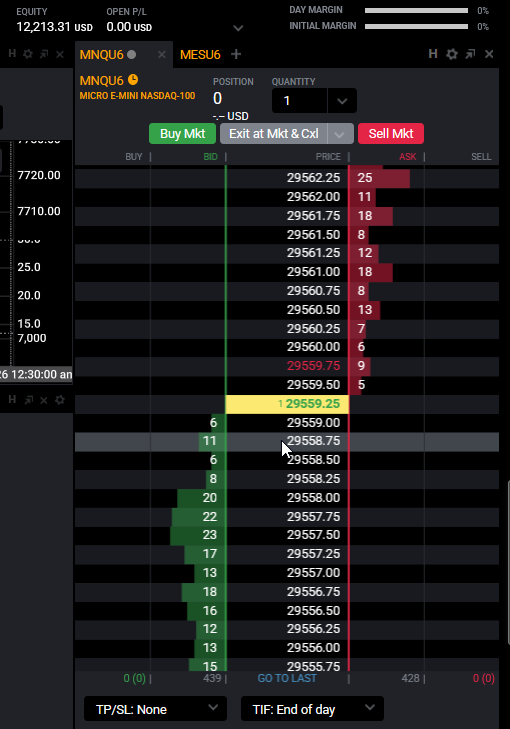Click the BUY column header
Viewport: 510px width, 729px height.
[x=133, y=157]
